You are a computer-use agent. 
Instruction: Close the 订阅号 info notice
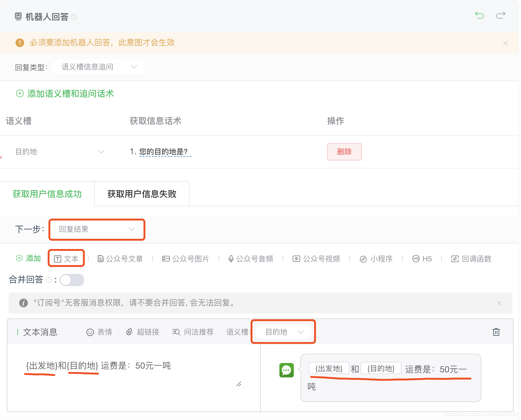(499, 303)
